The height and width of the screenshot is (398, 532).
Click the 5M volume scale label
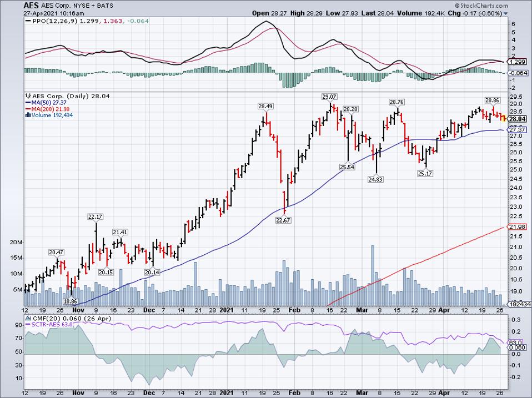[18, 290]
